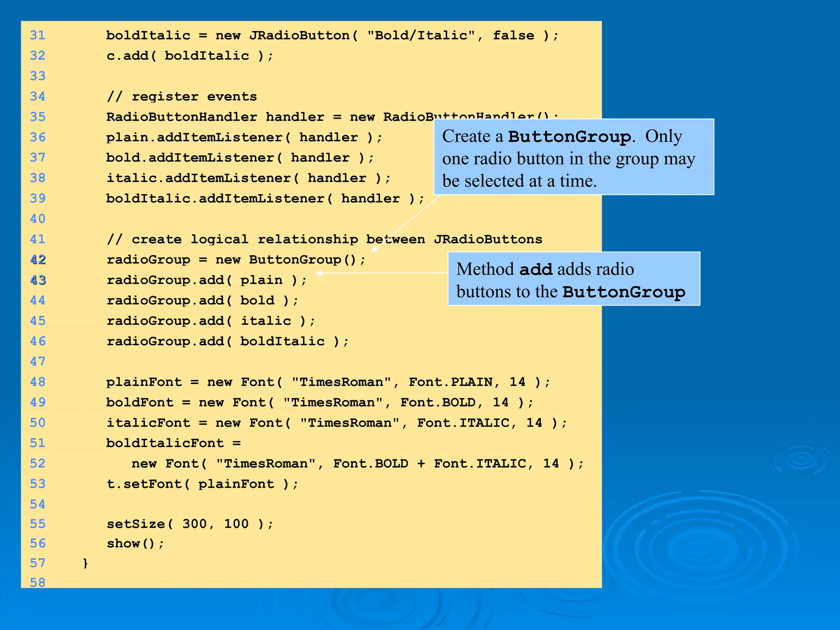Click 'italic.addItemListener( handler );' line
This screenshot has height=630, width=840.
(249, 178)
